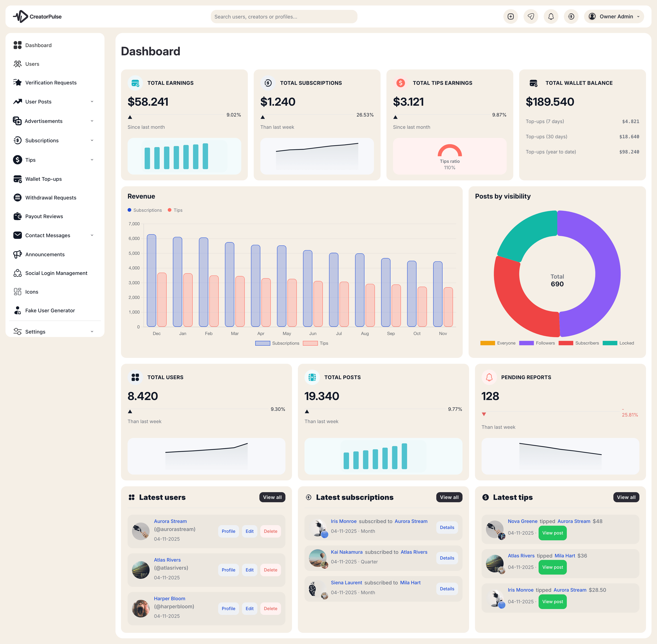This screenshot has height=644, width=657.
Task: Click the paper plane send icon in header
Action: click(531, 16)
